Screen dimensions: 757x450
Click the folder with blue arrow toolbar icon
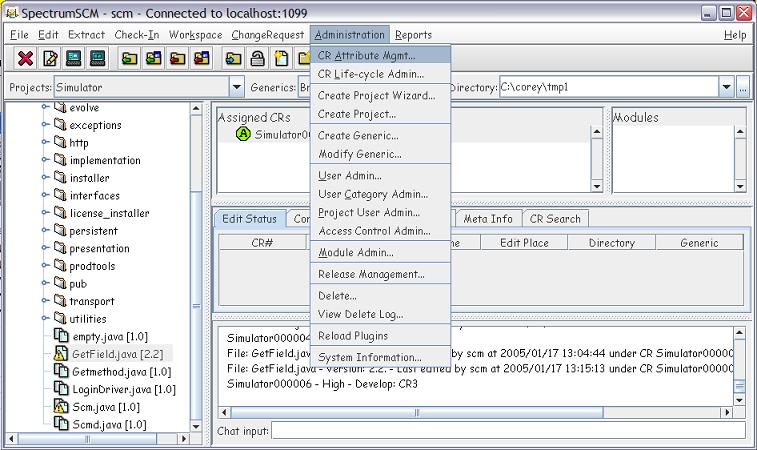[x=233, y=58]
